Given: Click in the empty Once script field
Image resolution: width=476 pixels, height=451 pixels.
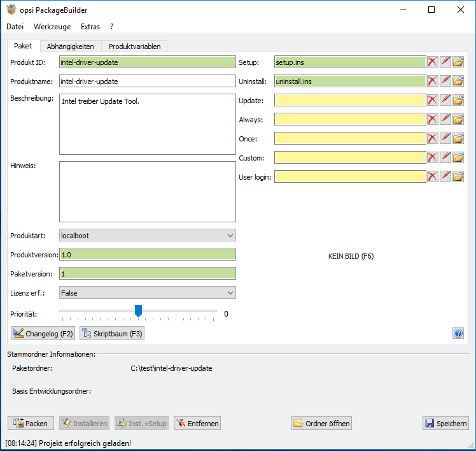Looking at the screenshot, I should [350, 139].
